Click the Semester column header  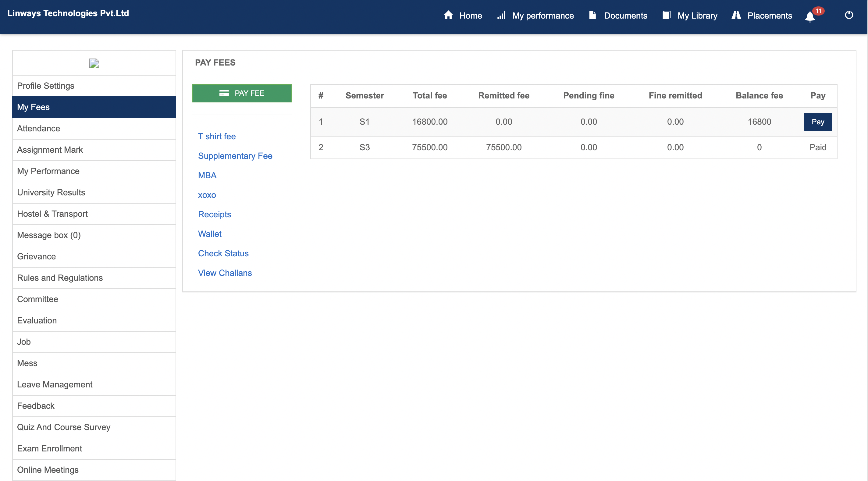click(365, 96)
